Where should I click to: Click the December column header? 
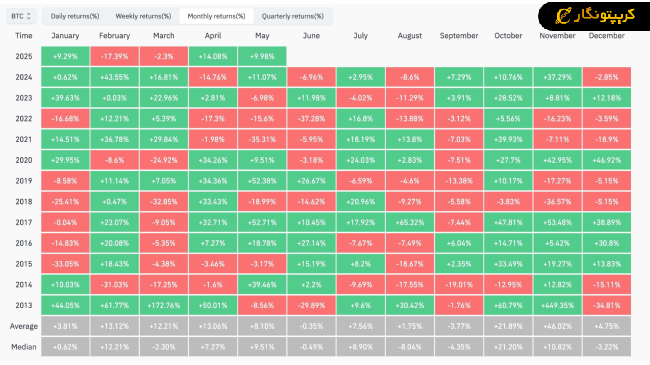[606, 36]
